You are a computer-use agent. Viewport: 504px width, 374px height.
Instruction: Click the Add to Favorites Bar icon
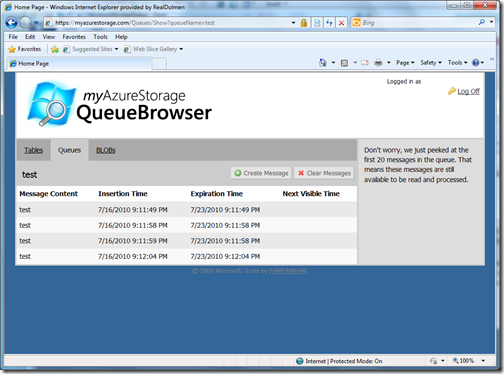55,49
